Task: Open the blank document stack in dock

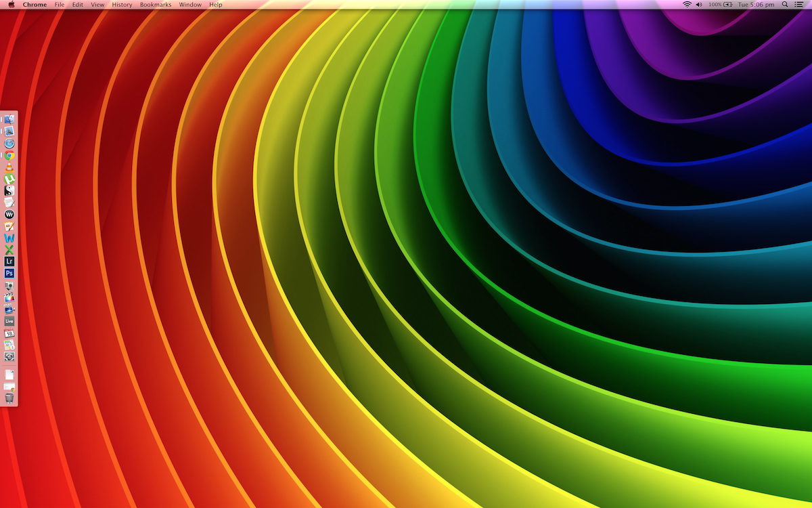Action: tap(9, 375)
